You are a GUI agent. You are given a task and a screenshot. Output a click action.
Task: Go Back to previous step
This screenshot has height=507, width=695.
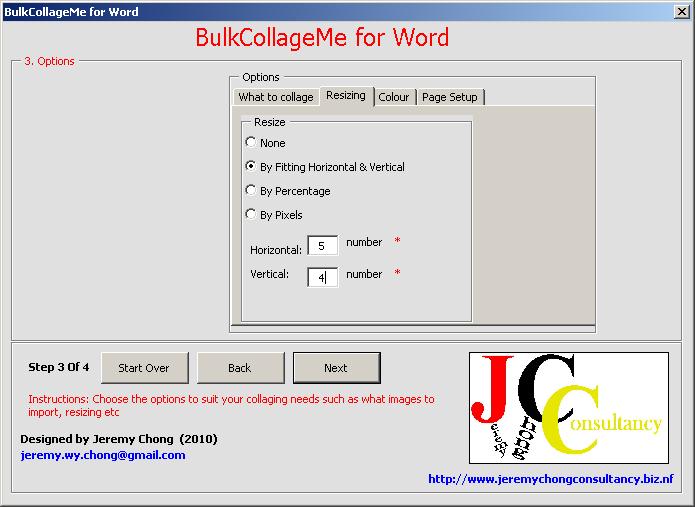[x=240, y=368]
